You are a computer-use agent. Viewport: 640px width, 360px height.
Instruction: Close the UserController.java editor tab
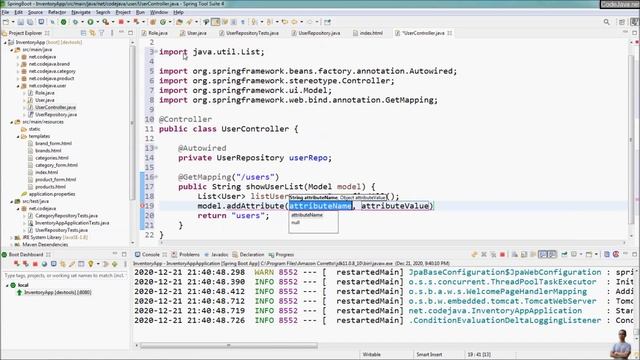click(x=449, y=33)
